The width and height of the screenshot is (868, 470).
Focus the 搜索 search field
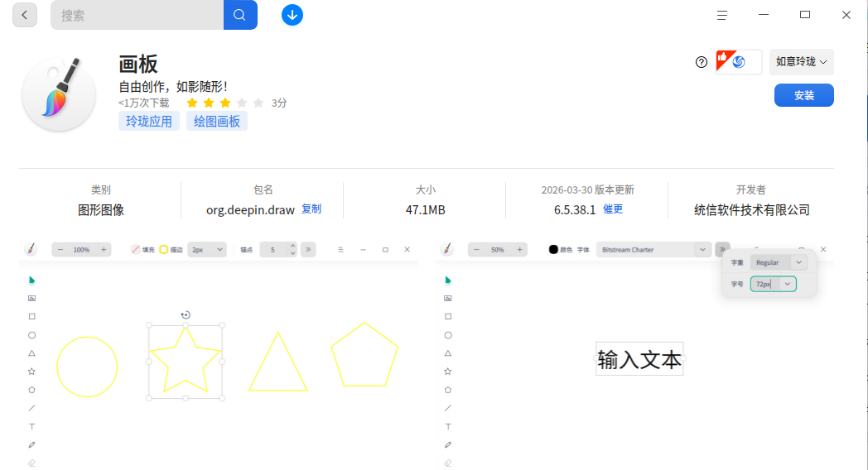[137, 15]
